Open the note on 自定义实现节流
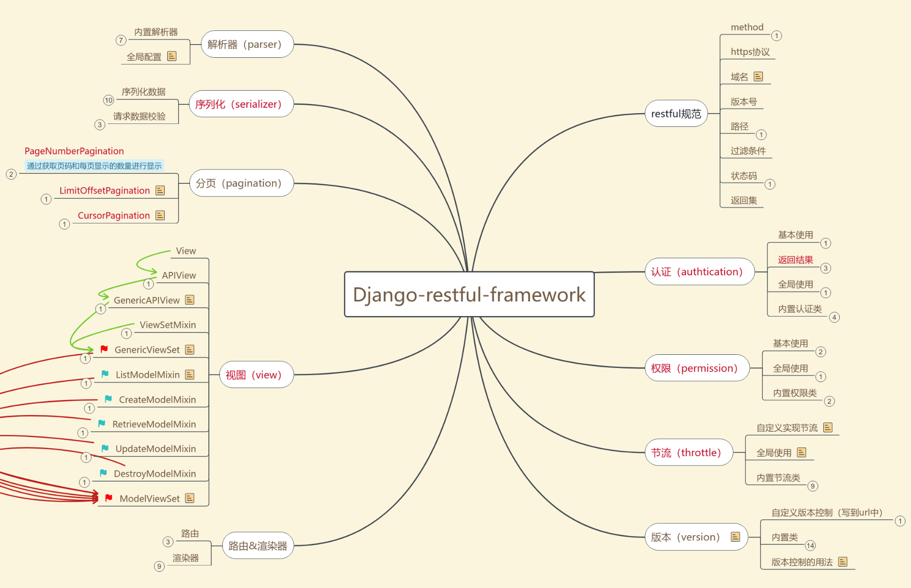The width and height of the screenshot is (911, 588). (828, 427)
